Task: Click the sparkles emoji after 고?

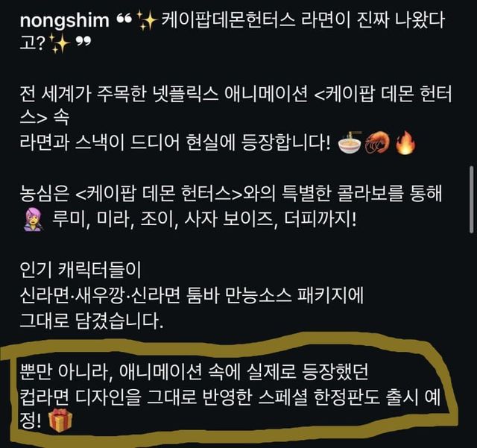Action: [x=60, y=45]
